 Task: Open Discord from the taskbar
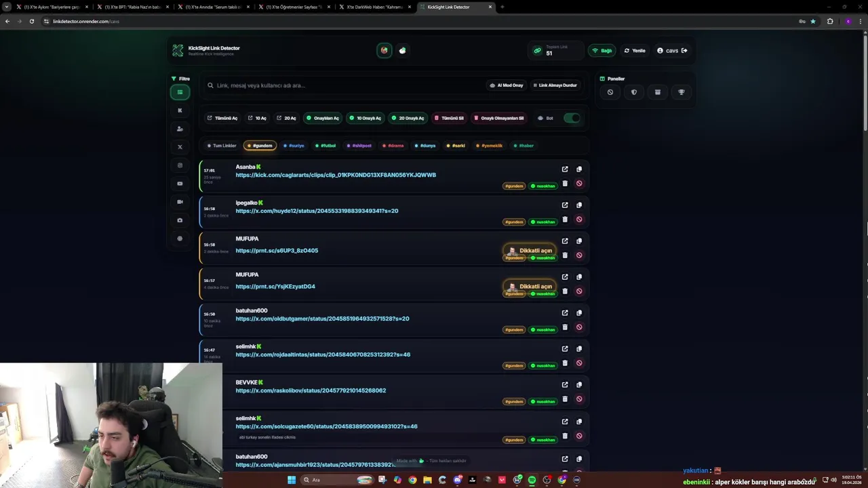(458, 480)
